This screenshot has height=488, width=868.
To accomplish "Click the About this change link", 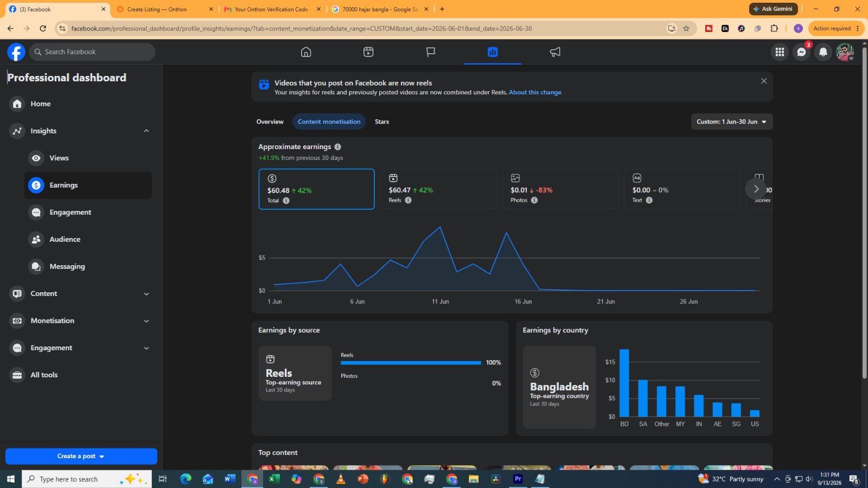I will coord(535,92).
